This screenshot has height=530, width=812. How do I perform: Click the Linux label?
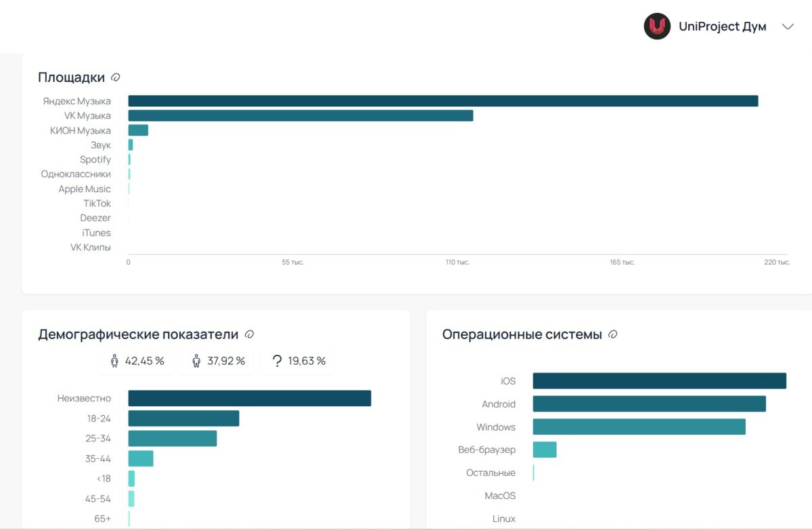(x=504, y=518)
